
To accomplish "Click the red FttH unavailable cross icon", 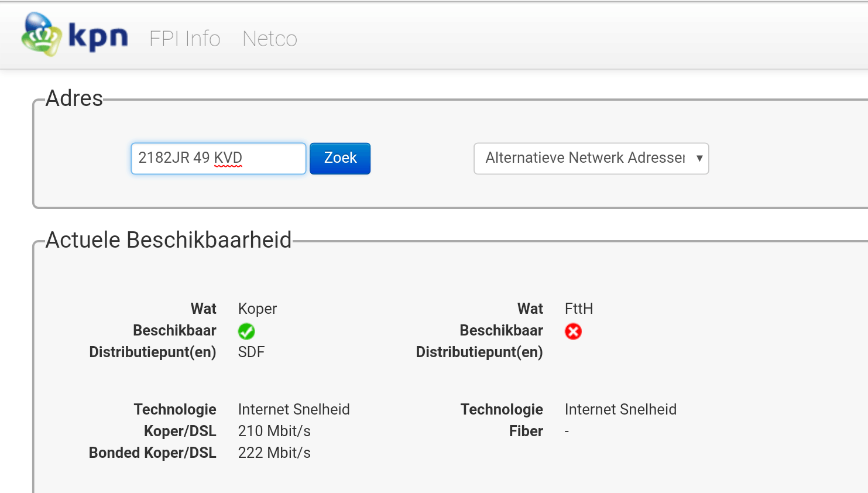I will [x=573, y=331].
